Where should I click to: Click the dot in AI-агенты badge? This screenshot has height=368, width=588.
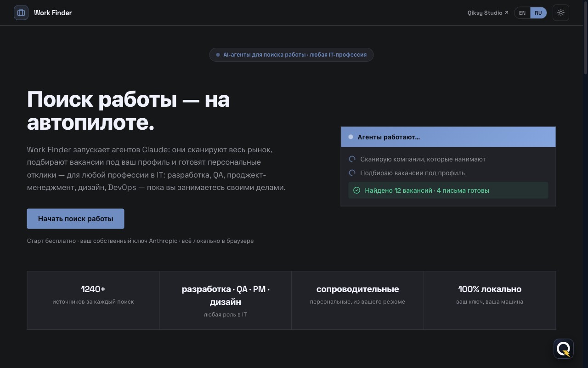(x=218, y=55)
